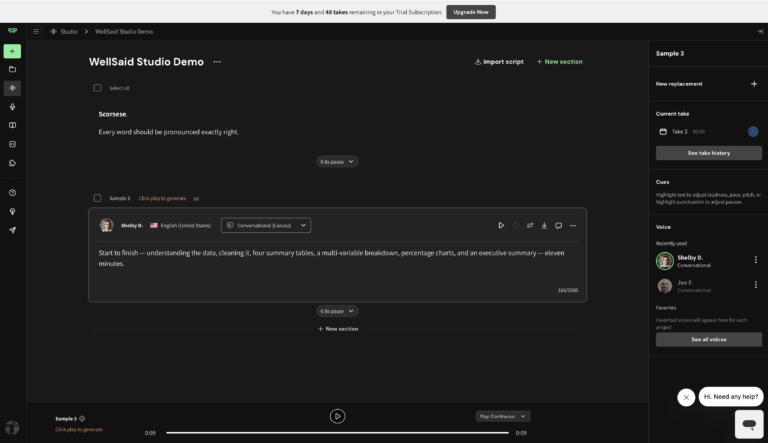Open the book pronunciation icon in sidebar

(12, 125)
